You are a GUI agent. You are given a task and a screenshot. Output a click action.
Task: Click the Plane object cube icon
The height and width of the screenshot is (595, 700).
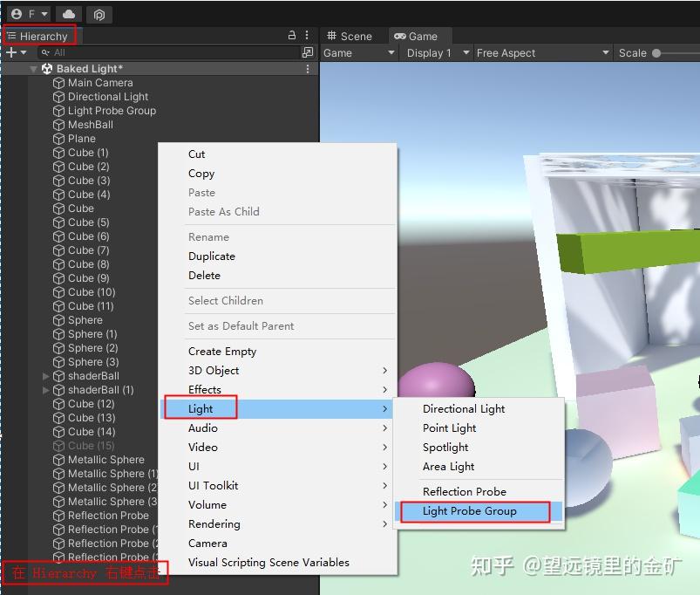(58, 139)
